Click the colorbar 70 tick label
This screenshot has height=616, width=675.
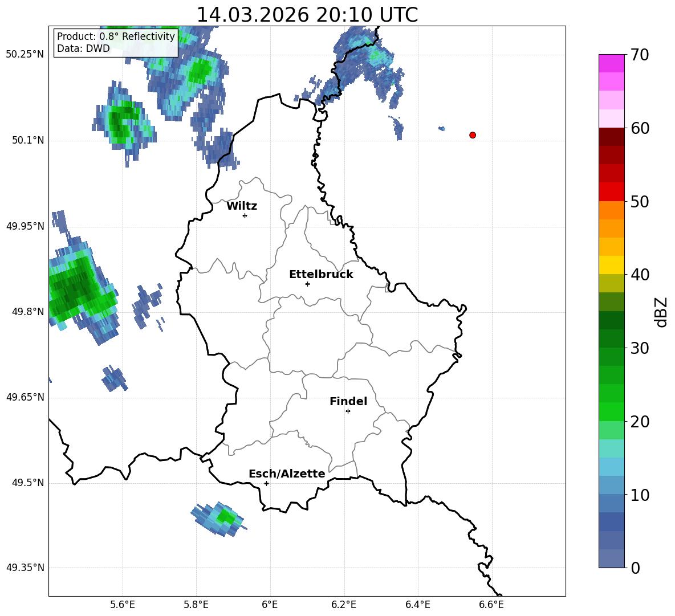pos(640,55)
